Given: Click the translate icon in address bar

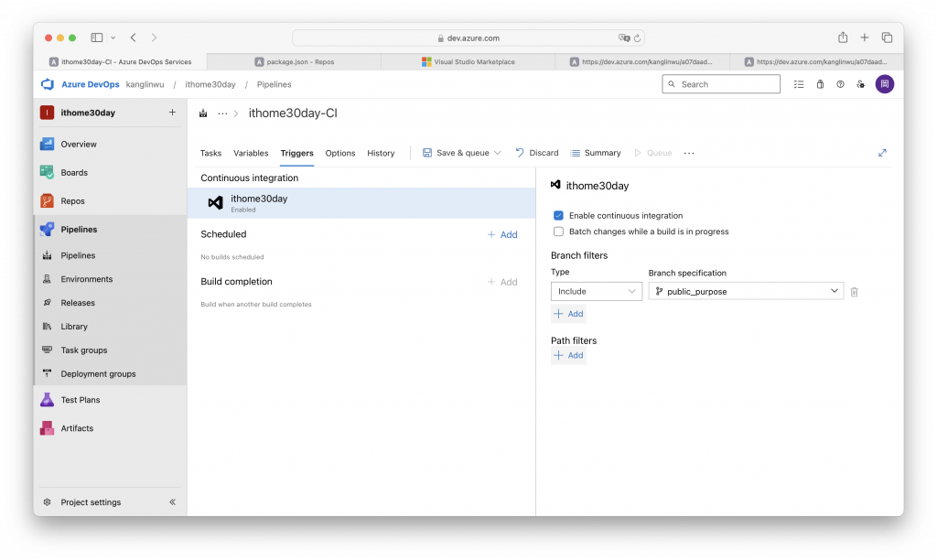Looking at the screenshot, I should click(x=624, y=38).
